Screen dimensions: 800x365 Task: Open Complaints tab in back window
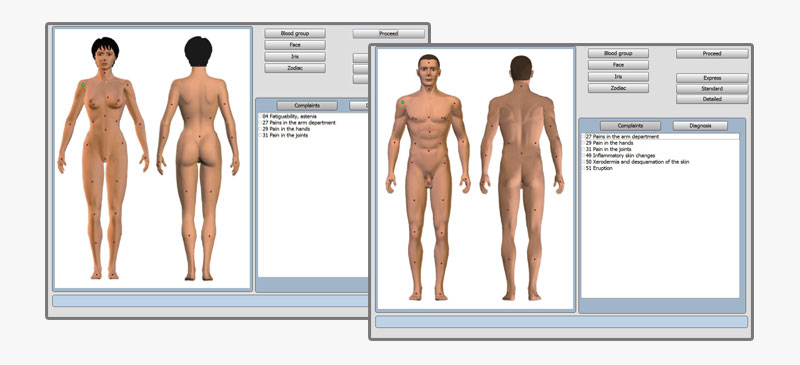307,106
